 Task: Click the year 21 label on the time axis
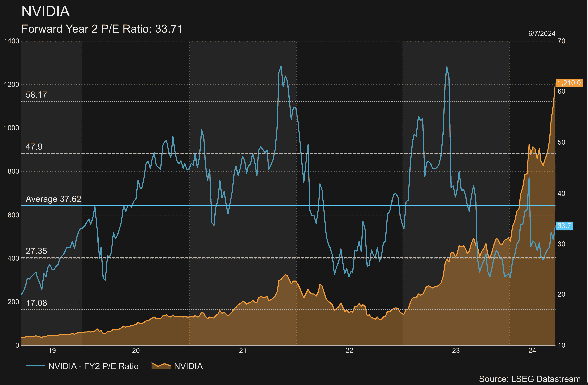(243, 351)
